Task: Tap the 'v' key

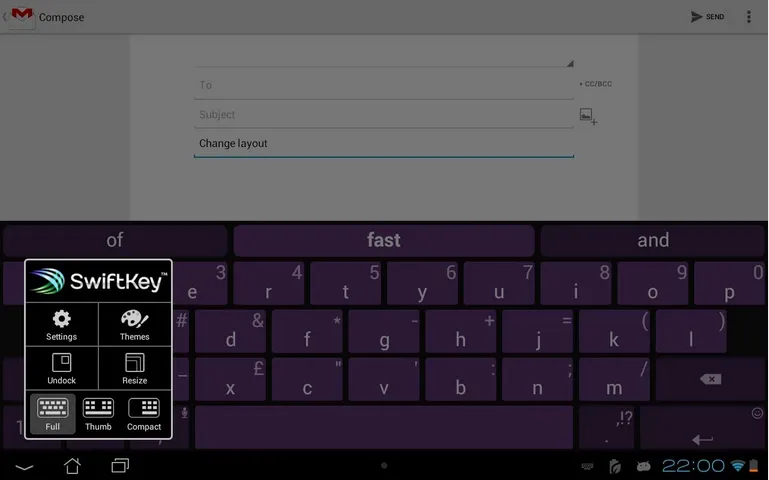Action: pos(384,379)
